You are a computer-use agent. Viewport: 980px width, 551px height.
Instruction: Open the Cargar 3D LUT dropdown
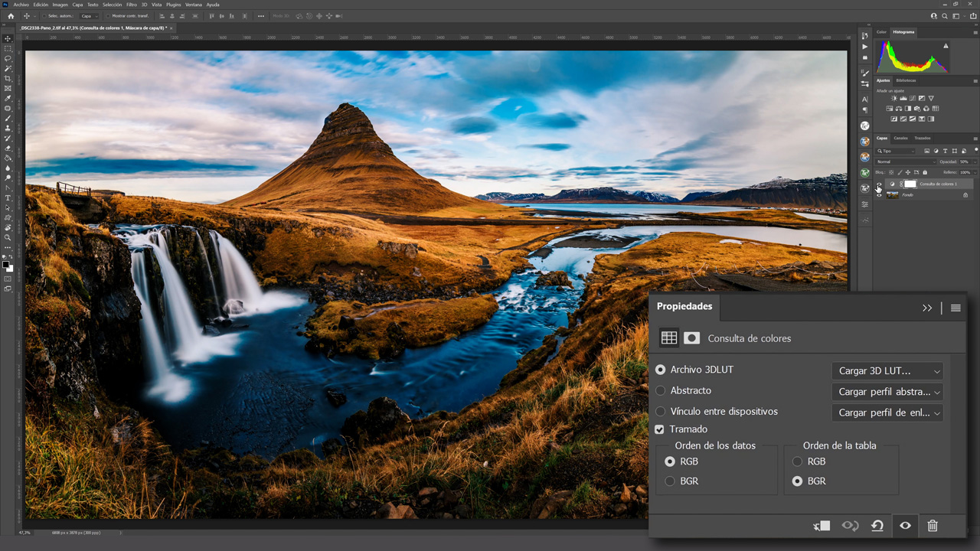(x=887, y=370)
